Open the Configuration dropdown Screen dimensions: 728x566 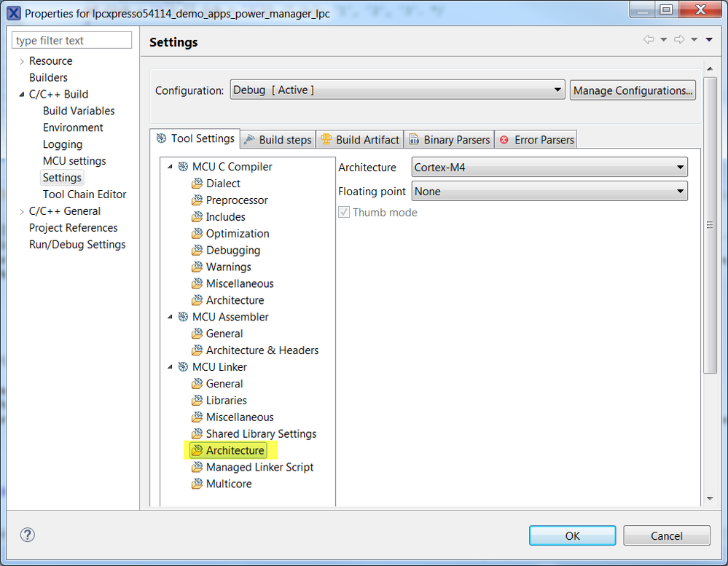pyautogui.click(x=397, y=90)
